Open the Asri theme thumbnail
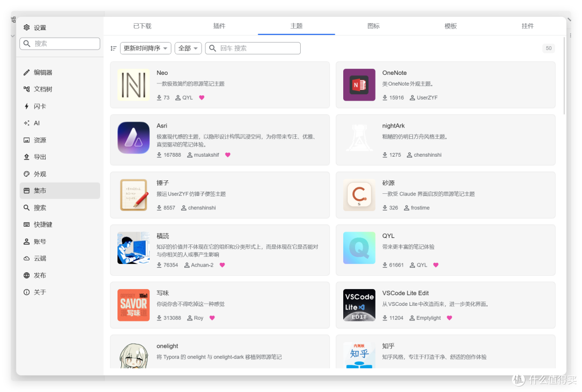Viewport: 582px width, 392px height. 134,138
